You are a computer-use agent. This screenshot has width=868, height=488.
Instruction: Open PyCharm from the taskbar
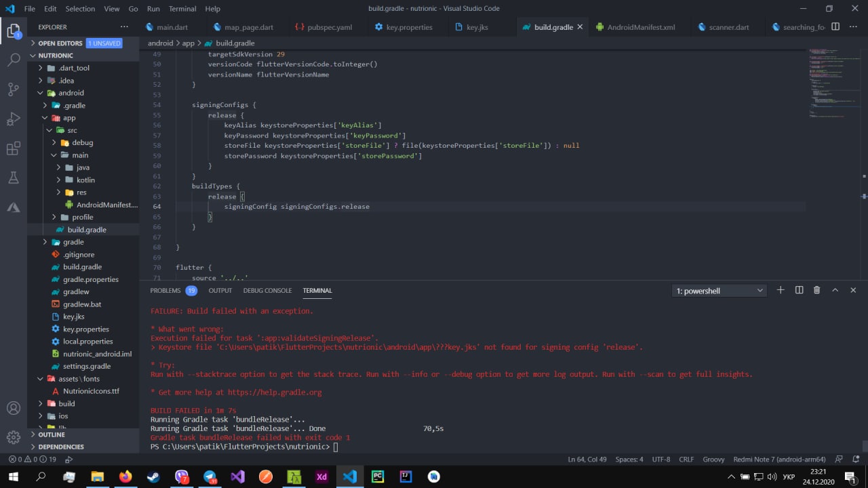click(x=378, y=476)
